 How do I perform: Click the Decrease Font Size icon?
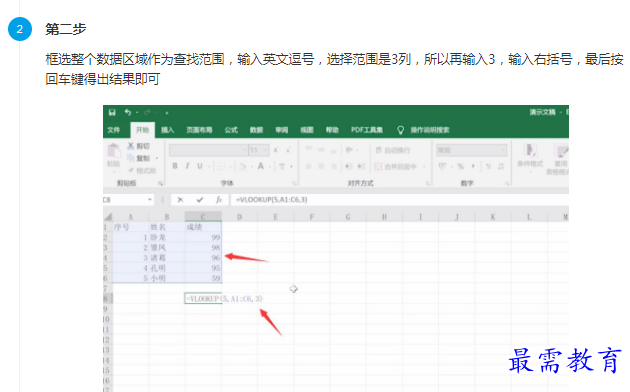[288, 150]
